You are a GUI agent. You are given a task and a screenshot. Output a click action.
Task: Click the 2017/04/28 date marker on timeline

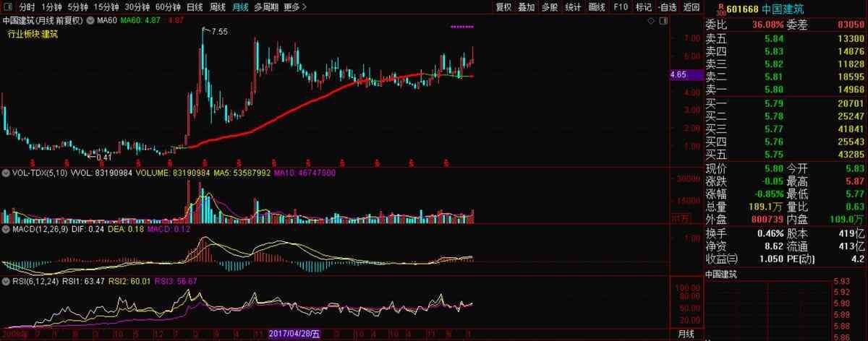tap(293, 334)
